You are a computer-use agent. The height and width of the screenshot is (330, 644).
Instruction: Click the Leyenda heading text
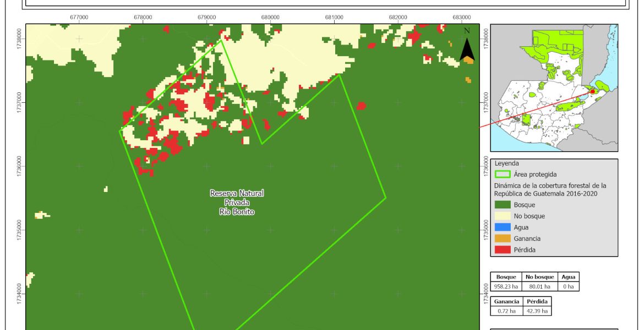coord(506,163)
